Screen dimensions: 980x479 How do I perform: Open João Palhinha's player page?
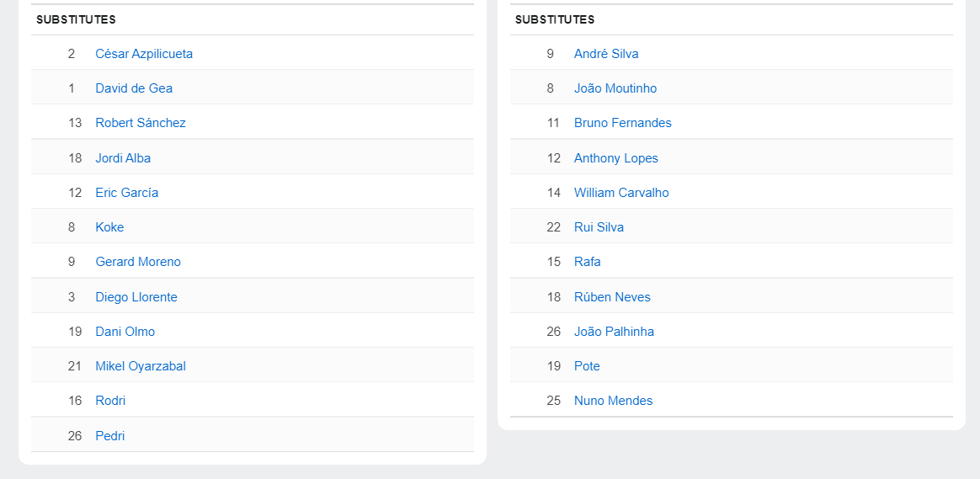tap(614, 332)
